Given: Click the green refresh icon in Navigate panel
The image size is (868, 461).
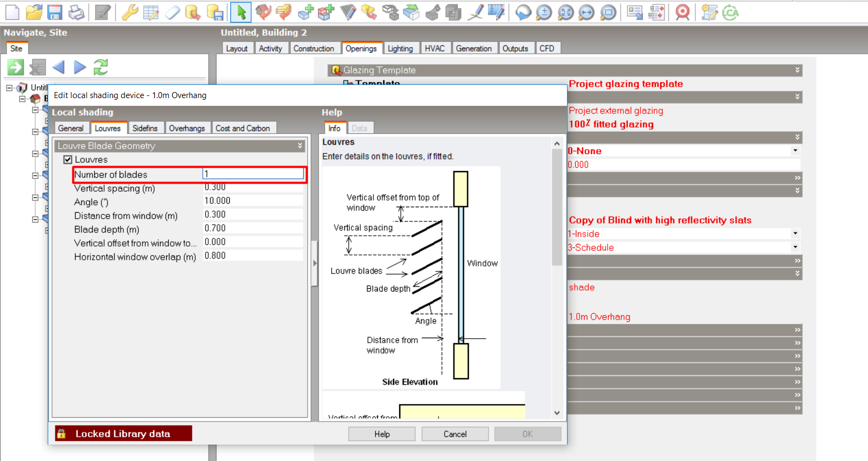Looking at the screenshot, I should (101, 67).
